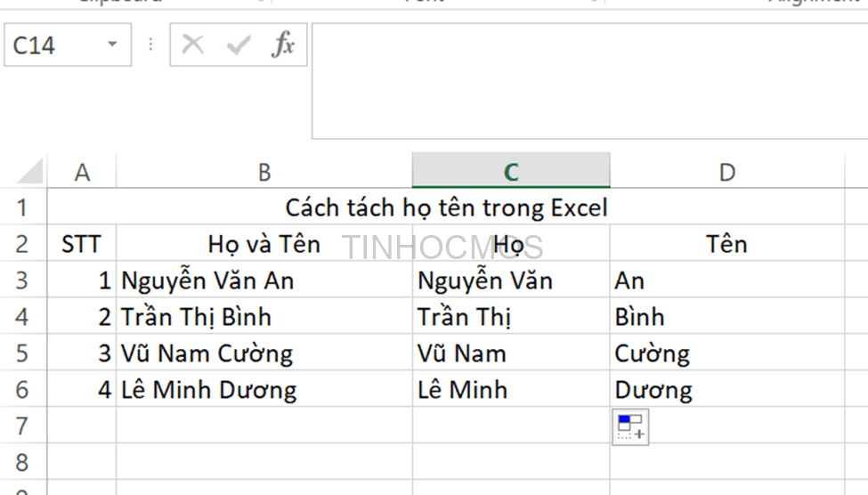The height and width of the screenshot is (495, 868).
Task: Click the 'STT' header cell
Action: click(82, 244)
